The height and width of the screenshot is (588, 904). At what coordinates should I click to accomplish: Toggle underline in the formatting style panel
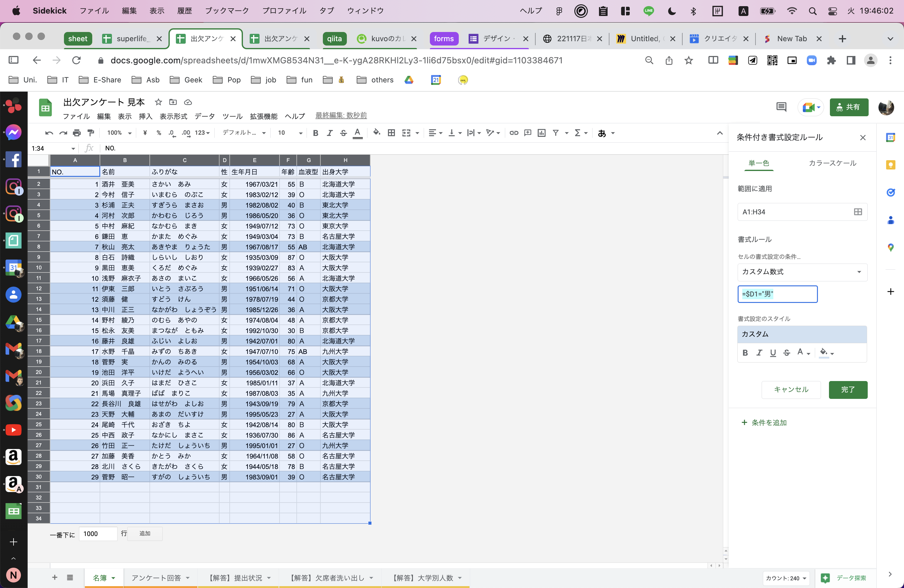point(773,353)
